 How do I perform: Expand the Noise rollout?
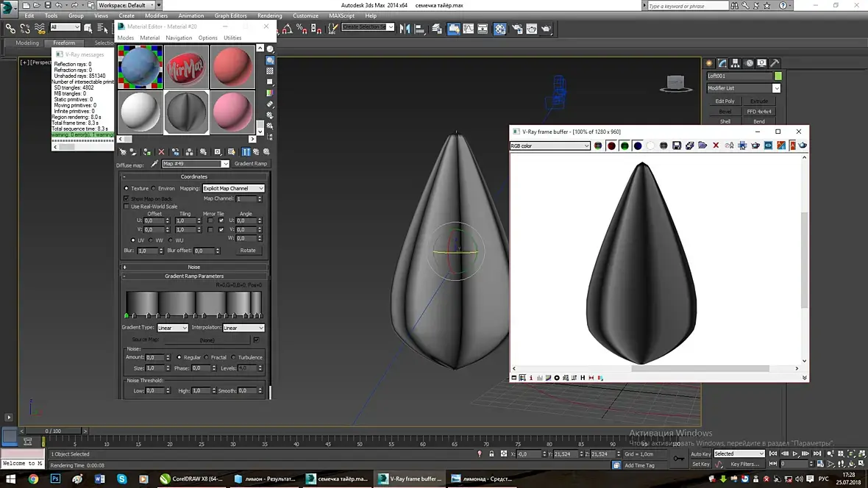click(193, 267)
